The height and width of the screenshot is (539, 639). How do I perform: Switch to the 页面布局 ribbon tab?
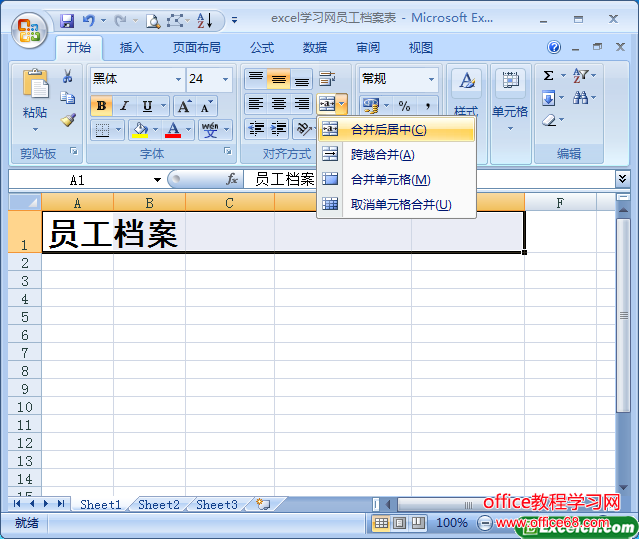(196, 48)
